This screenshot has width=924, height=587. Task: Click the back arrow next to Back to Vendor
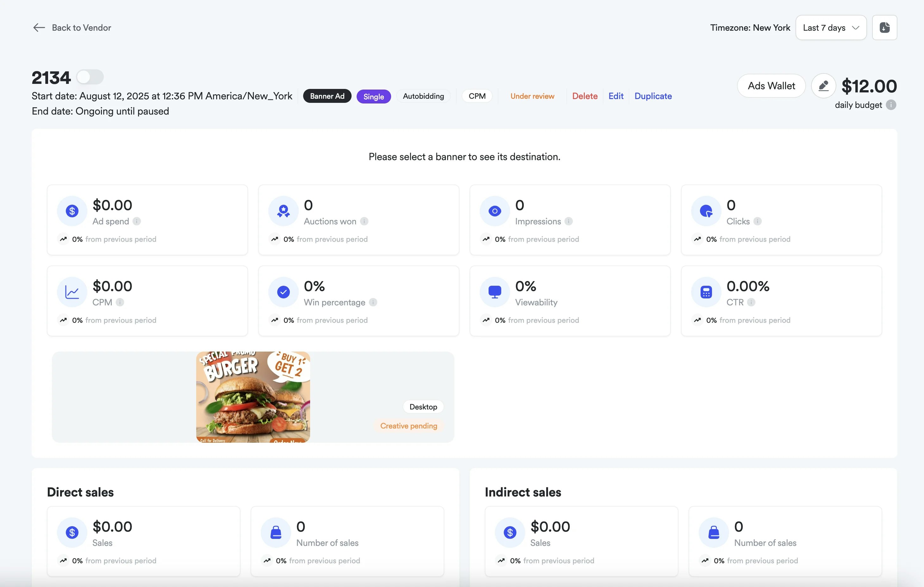point(38,27)
